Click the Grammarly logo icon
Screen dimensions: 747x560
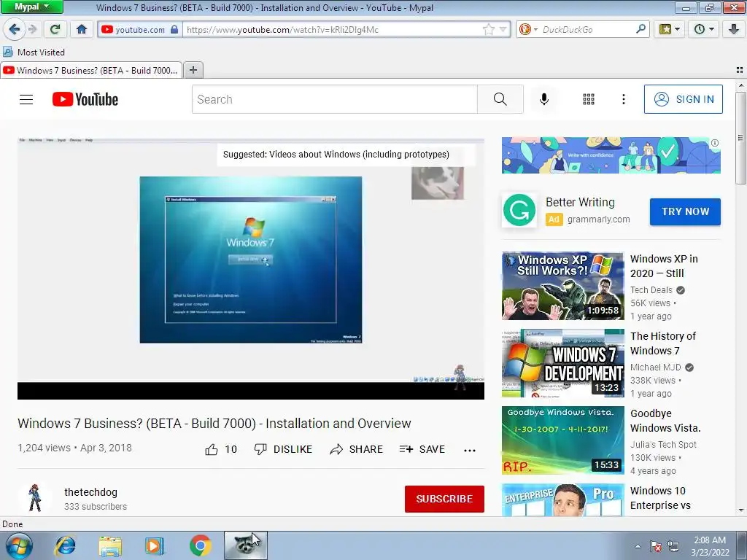[x=519, y=210]
